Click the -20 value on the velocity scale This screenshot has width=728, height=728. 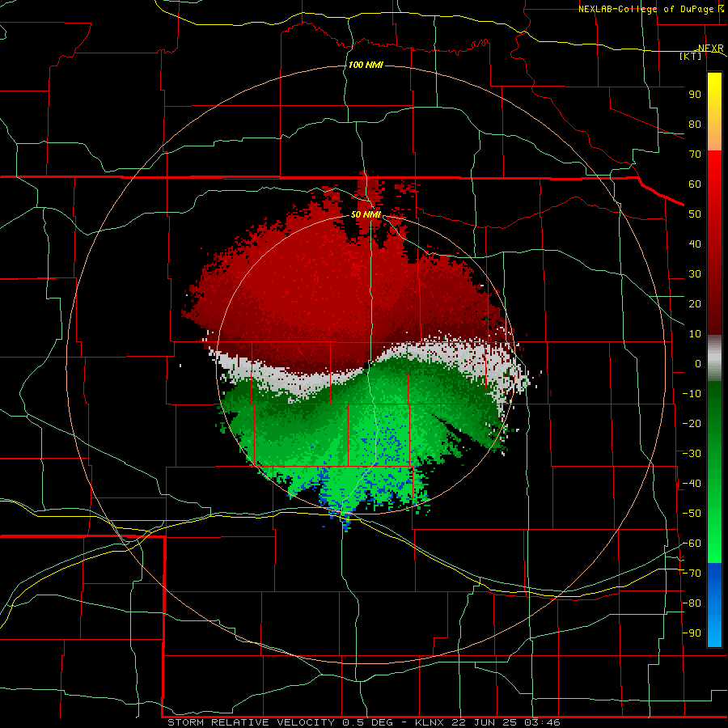692,424
